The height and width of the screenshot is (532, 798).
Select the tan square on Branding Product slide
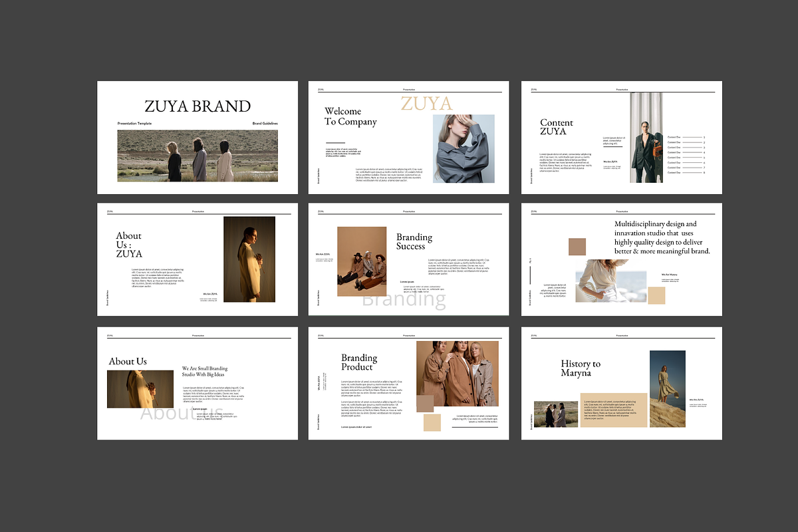pyautogui.click(x=432, y=422)
